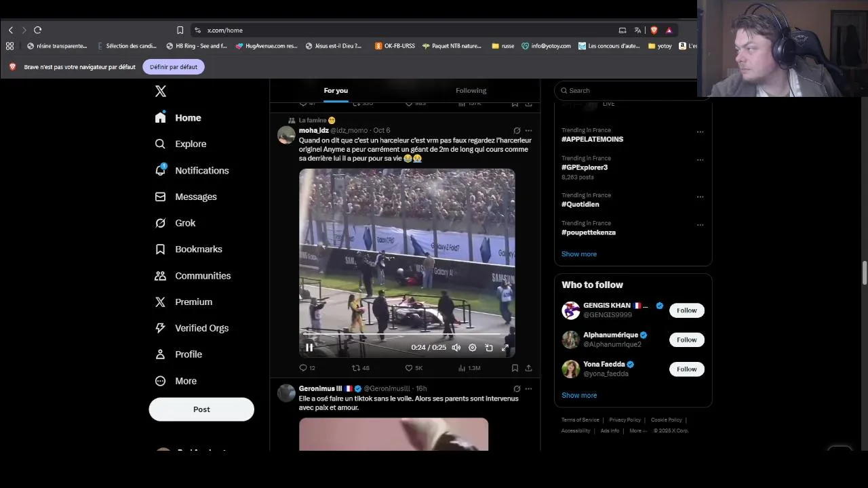Open Communities in the sidebar

pos(193,276)
